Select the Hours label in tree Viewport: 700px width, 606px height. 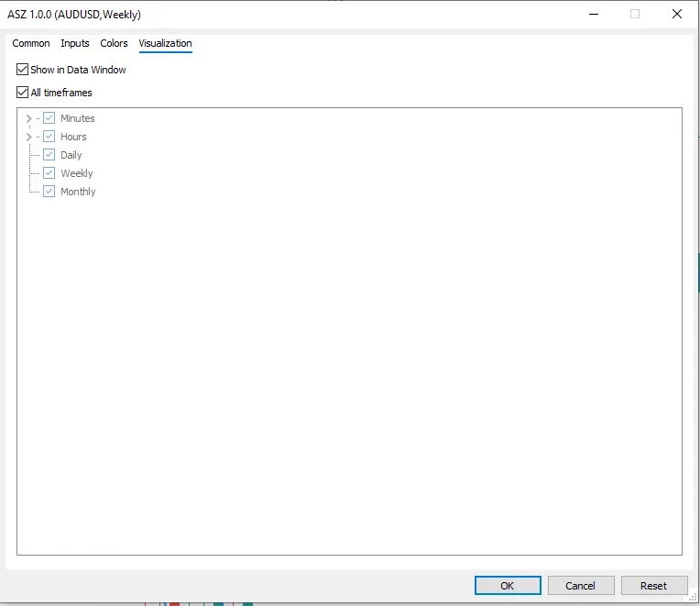(x=73, y=137)
